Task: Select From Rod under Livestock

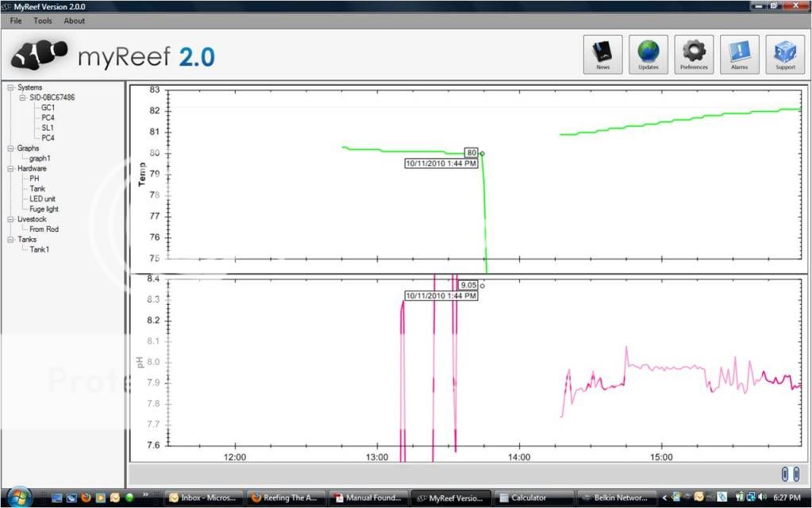Action: [x=44, y=229]
